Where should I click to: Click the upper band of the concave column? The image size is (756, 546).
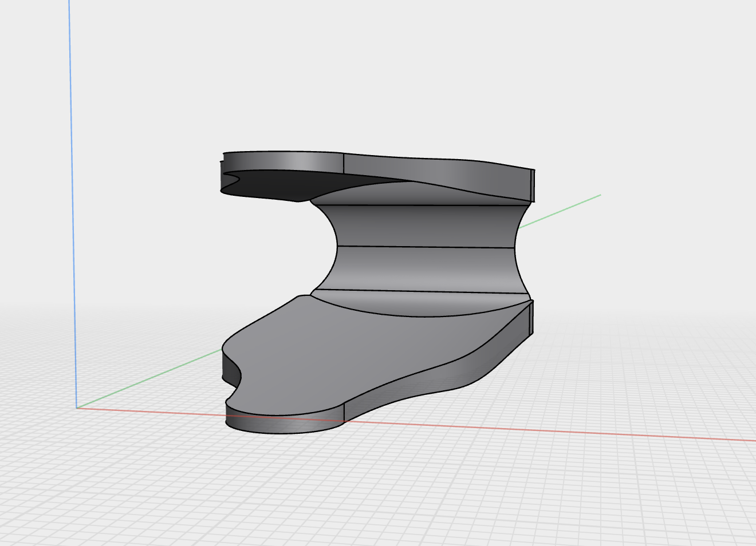coord(424,225)
